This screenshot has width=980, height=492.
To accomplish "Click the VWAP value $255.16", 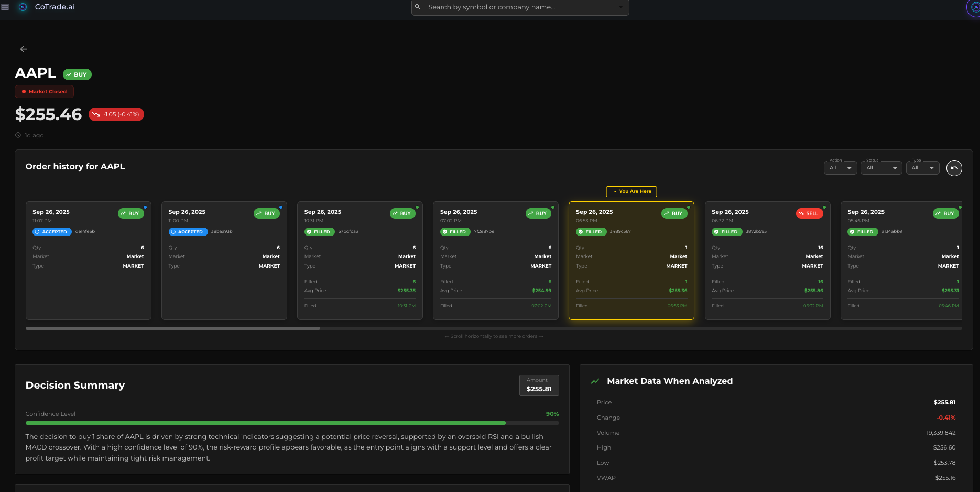I will coord(945,478).
